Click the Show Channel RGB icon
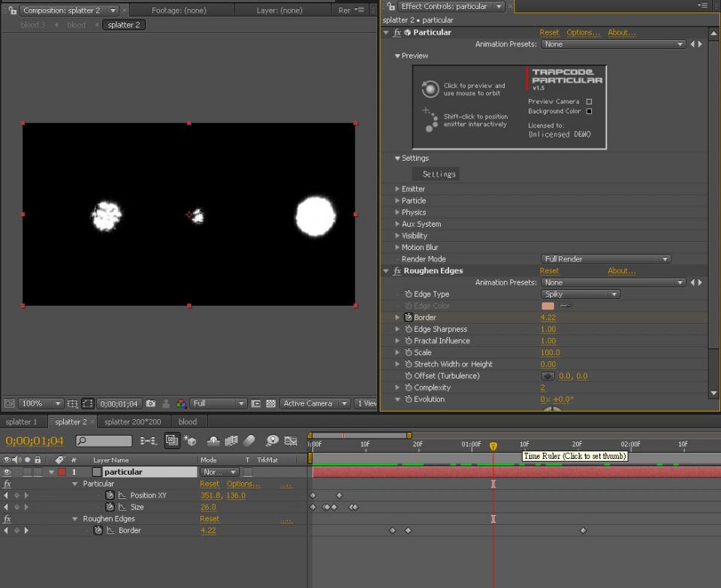This screenshot has height=588, width=721. click(x=180, y=403)
